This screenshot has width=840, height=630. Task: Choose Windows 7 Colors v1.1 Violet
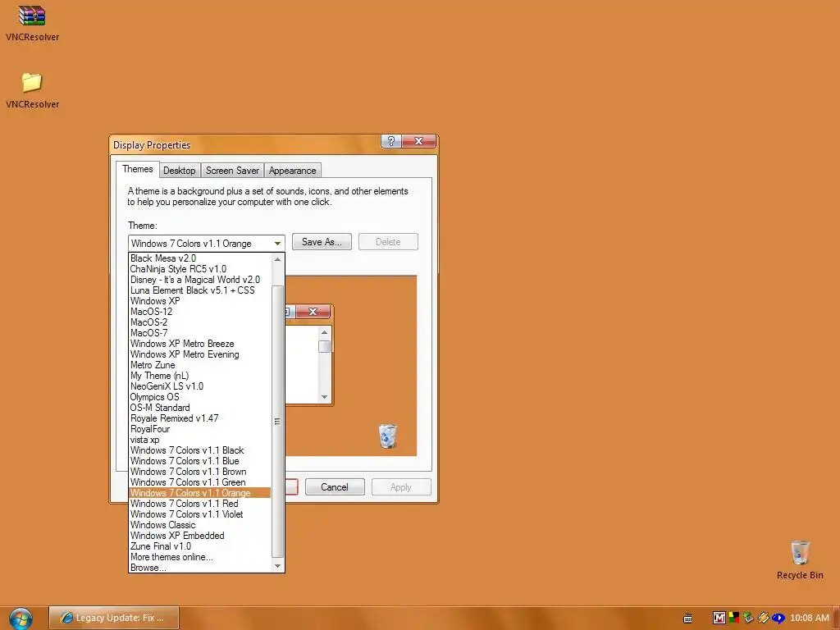200,514
